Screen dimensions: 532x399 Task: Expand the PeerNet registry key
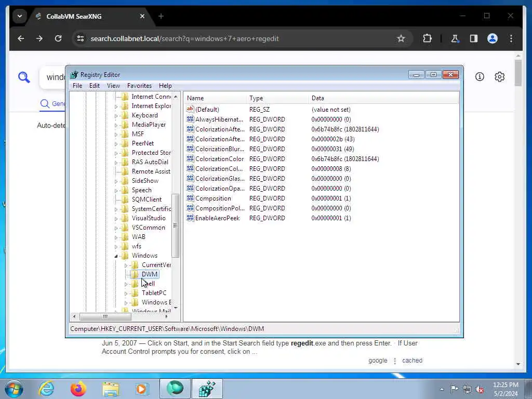coord(116,143)
